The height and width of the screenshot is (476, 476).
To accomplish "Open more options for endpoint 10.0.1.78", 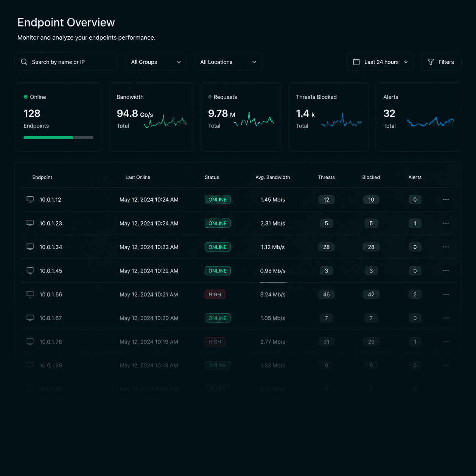I will (x=446, y=342).
